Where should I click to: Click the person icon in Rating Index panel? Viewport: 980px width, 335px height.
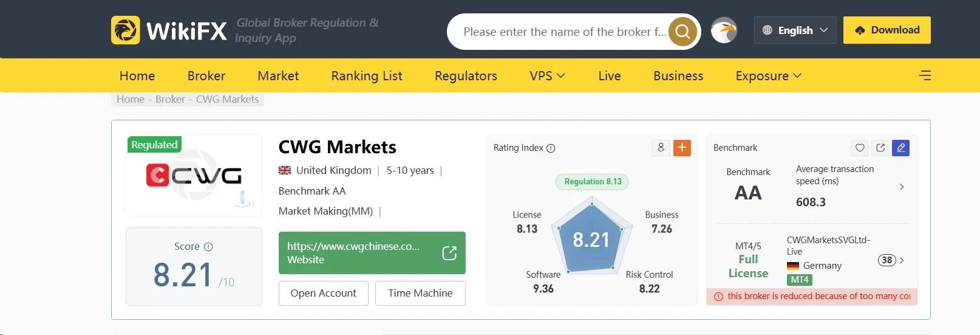(661, 148)
